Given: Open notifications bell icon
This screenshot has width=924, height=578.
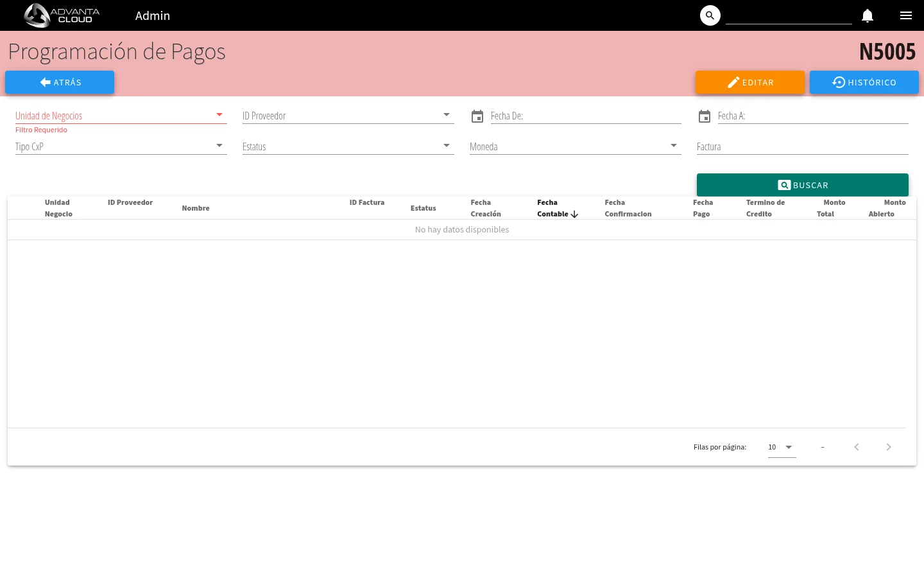Looking at the screenshot, I should pyautogui.click(x=868, y=15).
